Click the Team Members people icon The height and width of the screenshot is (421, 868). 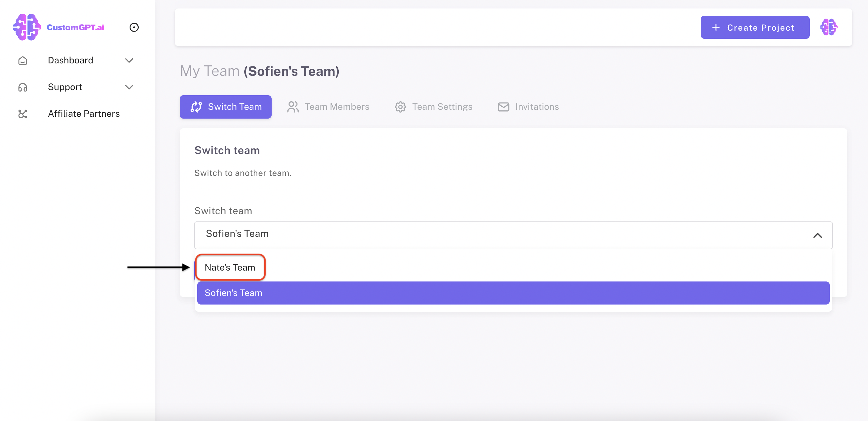coord(293,107)
